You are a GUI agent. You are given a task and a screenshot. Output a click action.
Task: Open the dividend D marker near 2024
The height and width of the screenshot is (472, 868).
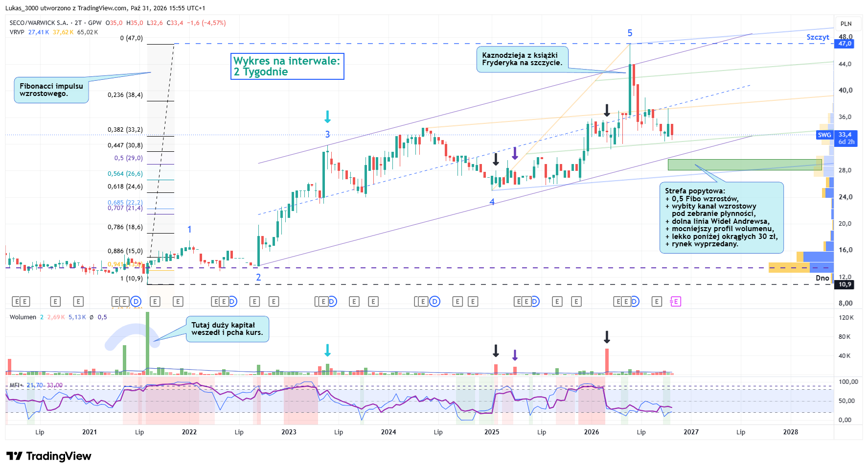pyautogui.click(x=434, y=302)
